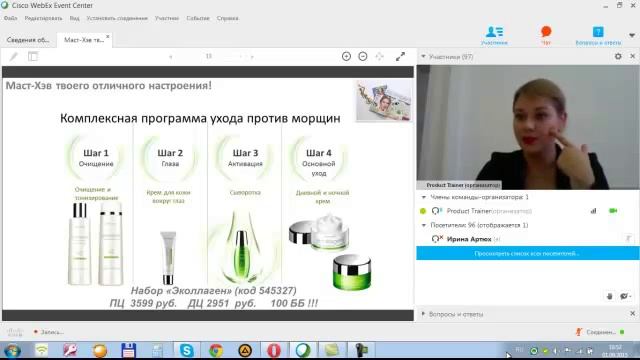Click Product Trainer's green camera icon
Screen dimensions: 640x360
[x=613, y=211]
